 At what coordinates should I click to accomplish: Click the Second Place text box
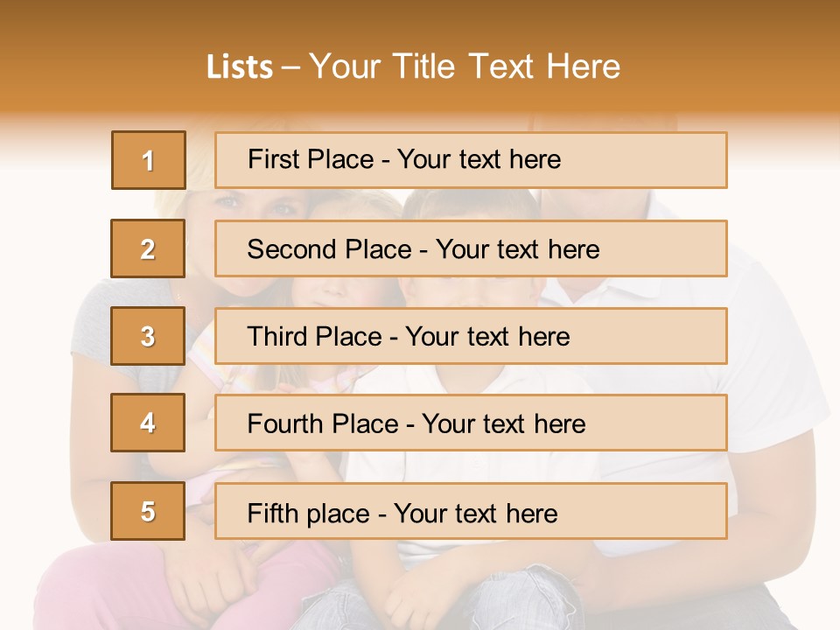pyautogui.click(x=471, y=248)
